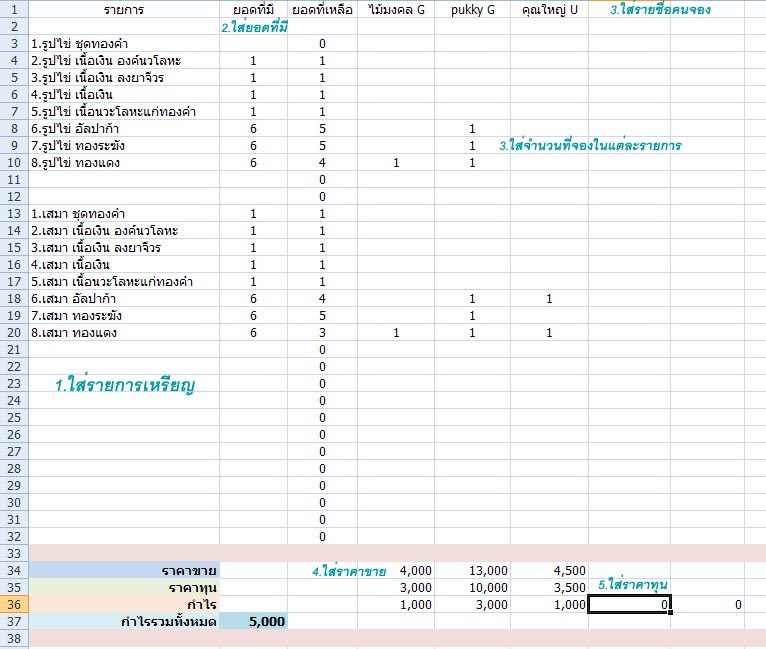Select the 'ไม้มงคล G' header cell

coord(396,10)
